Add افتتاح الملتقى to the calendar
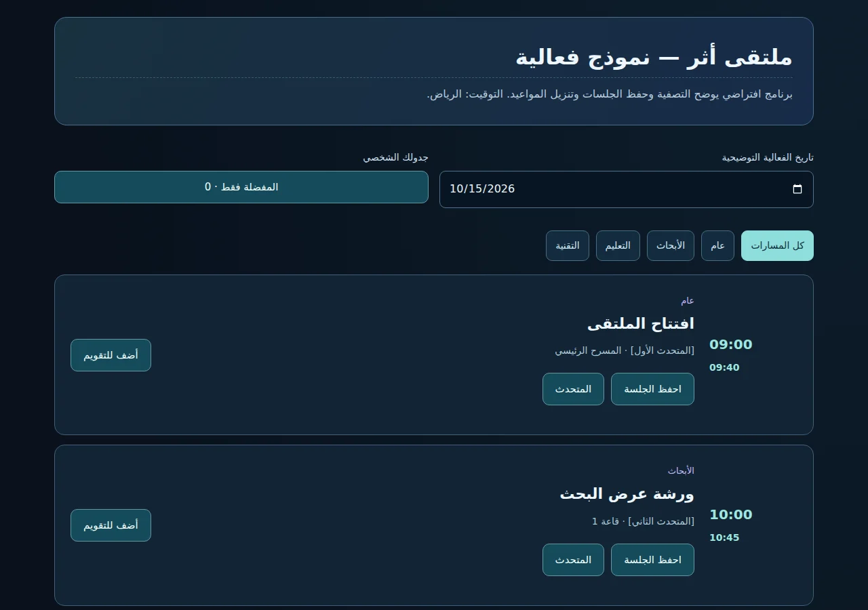 pyautogui.click(x=111, y=355)
